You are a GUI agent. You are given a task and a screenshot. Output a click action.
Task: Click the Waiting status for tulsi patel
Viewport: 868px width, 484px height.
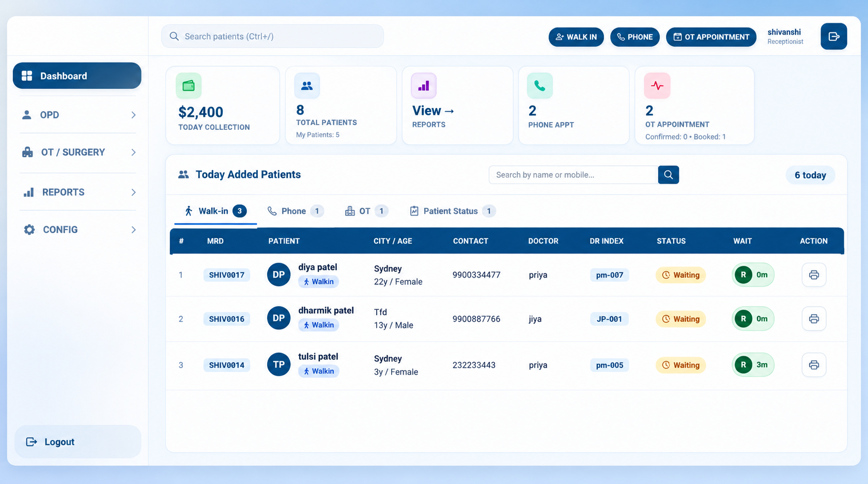pos(681,365)
